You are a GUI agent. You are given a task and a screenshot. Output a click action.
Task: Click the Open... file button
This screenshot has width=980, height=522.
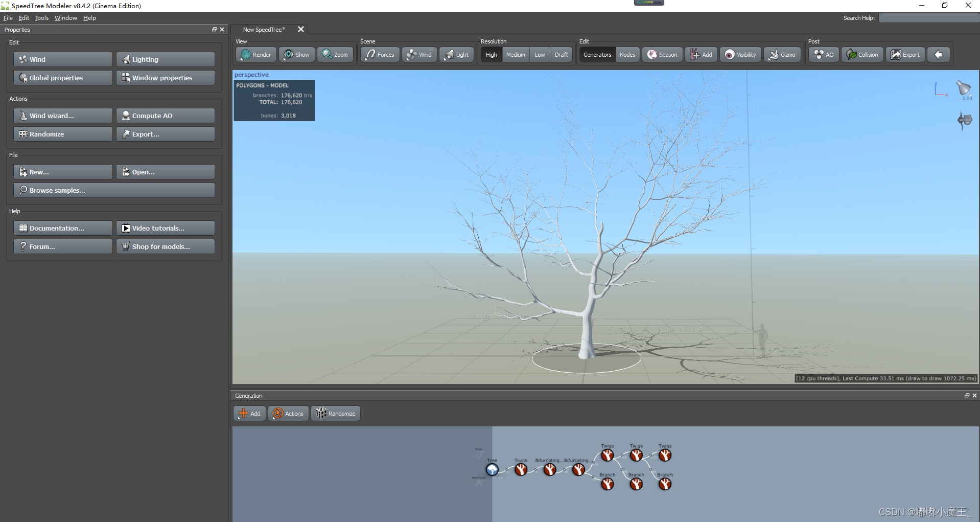coord(166,172)
